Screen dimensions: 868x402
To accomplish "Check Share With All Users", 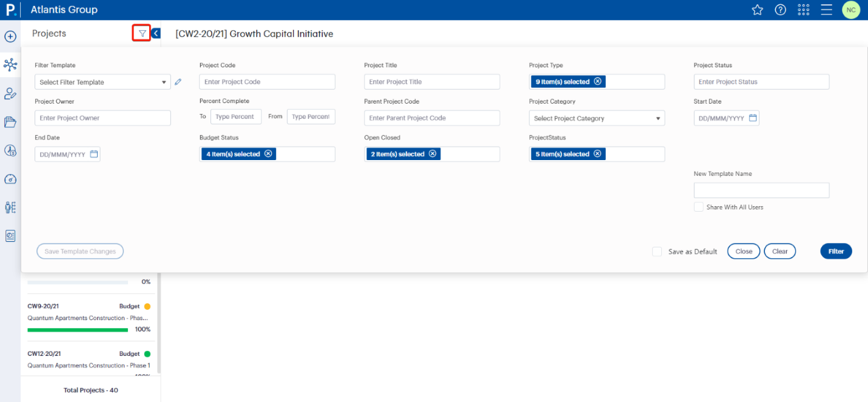I will [x=699, y=207].
